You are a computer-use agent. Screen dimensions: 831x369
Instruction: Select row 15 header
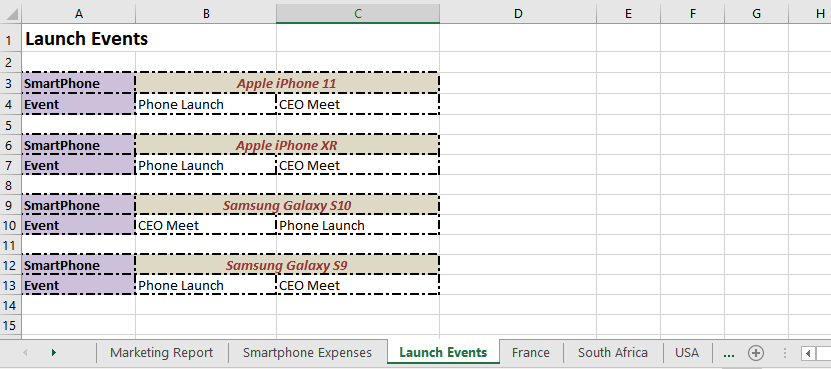pos(11,325)
